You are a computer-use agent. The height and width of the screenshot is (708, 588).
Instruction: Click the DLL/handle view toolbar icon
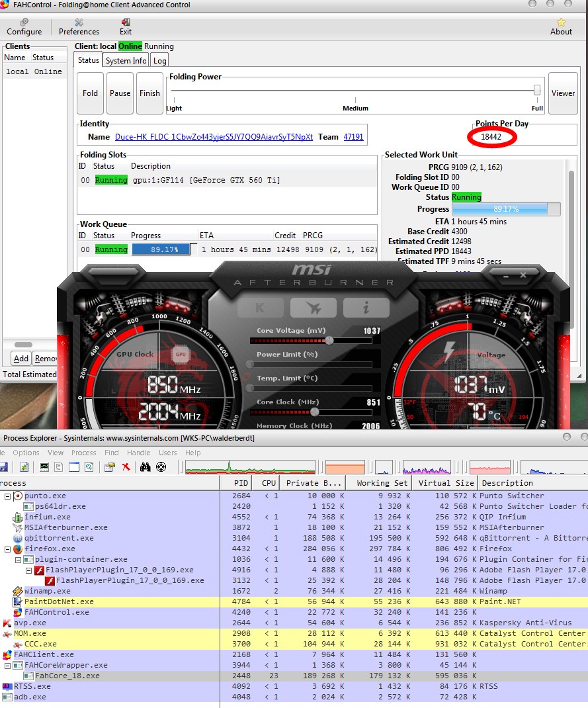point(89,467)
